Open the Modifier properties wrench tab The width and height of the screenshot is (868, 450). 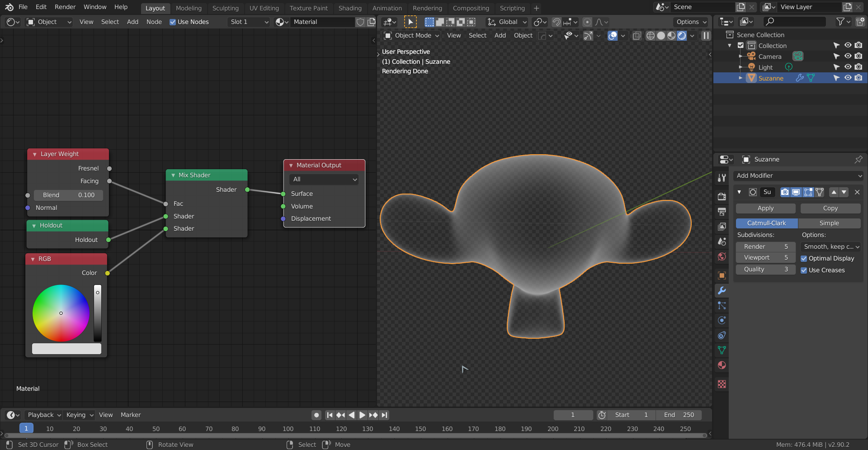[x=722, y=290]
